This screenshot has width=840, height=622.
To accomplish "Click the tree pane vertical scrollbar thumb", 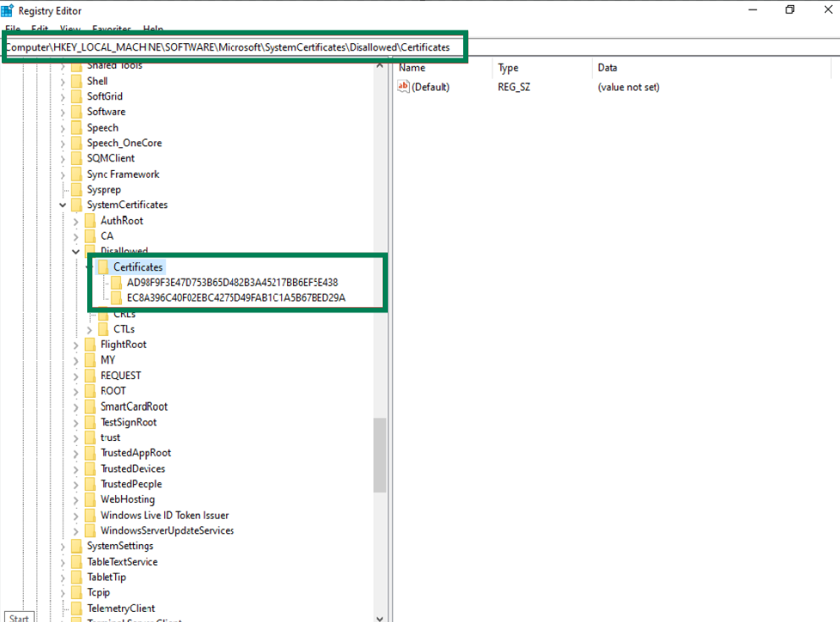I will 379,453.
